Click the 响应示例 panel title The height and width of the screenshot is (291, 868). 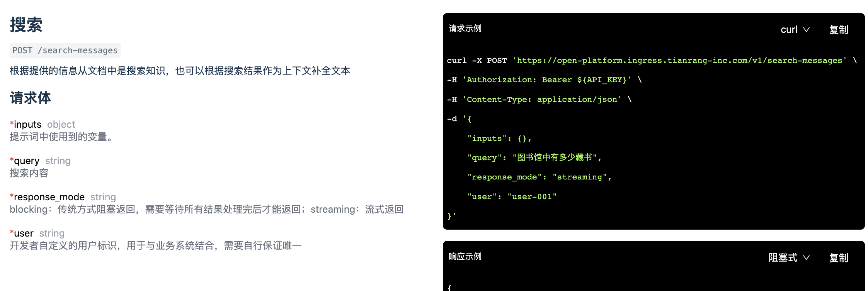click(x=465, y=257)
